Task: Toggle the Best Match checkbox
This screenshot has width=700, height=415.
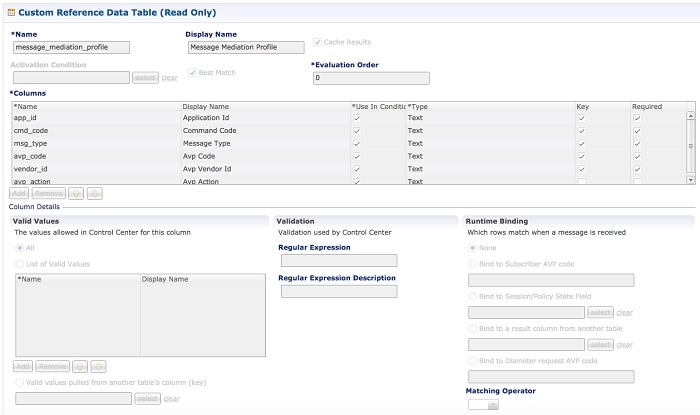Action: pyautogui.click(x=192, y=72)
